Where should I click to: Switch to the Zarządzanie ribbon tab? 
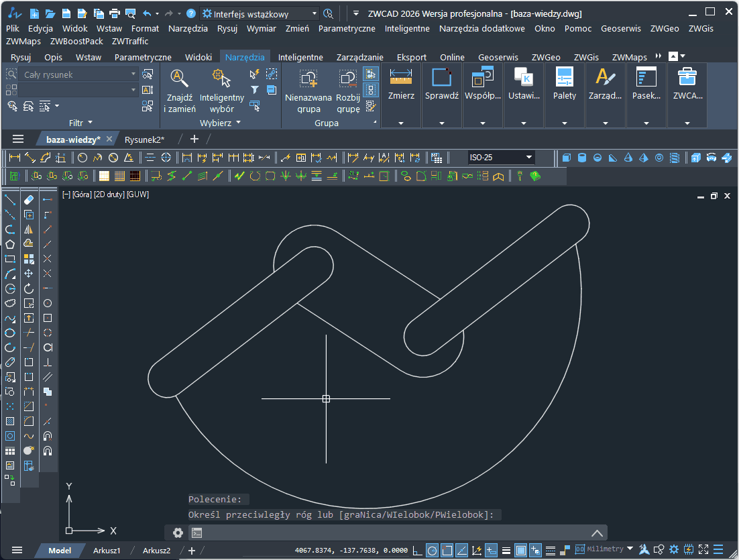(x=361, y=58)
